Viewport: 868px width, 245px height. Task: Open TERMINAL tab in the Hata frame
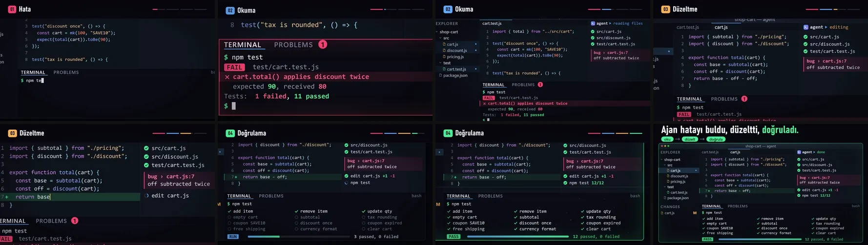pyautogui.click(x=33, y=72)
